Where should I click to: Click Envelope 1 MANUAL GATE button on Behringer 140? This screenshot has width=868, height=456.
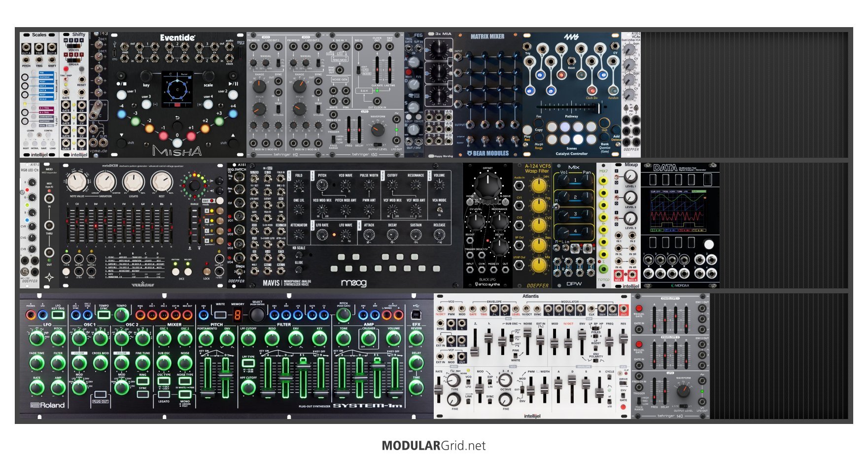pyautogui.click(x=639, y=308)
